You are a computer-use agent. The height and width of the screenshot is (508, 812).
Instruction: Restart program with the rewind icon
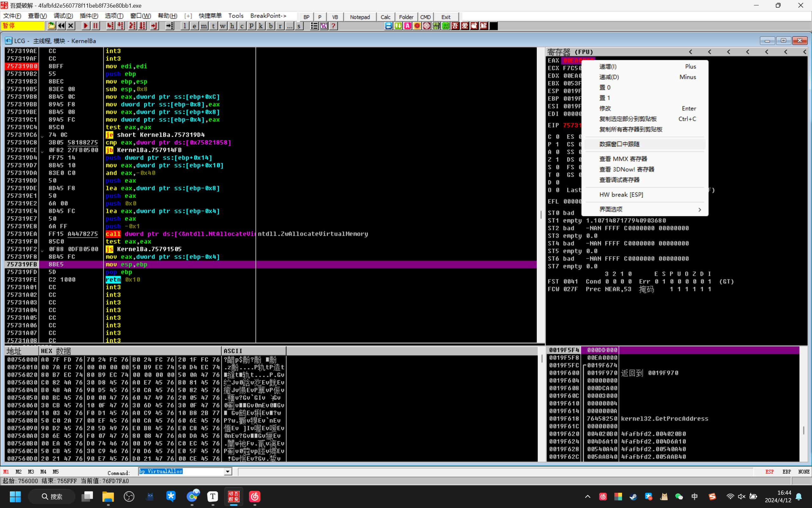pyautogui.click(x=61, y=26)
